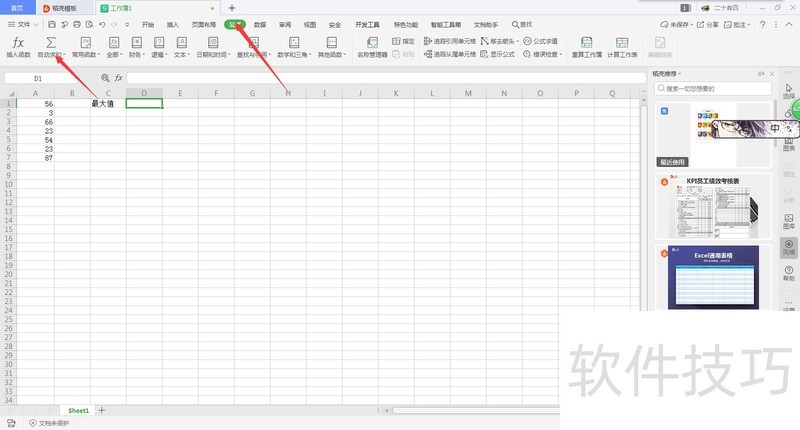
Task: Switch to the 数据 ribbon tab
Action: (x=260, y=24)
